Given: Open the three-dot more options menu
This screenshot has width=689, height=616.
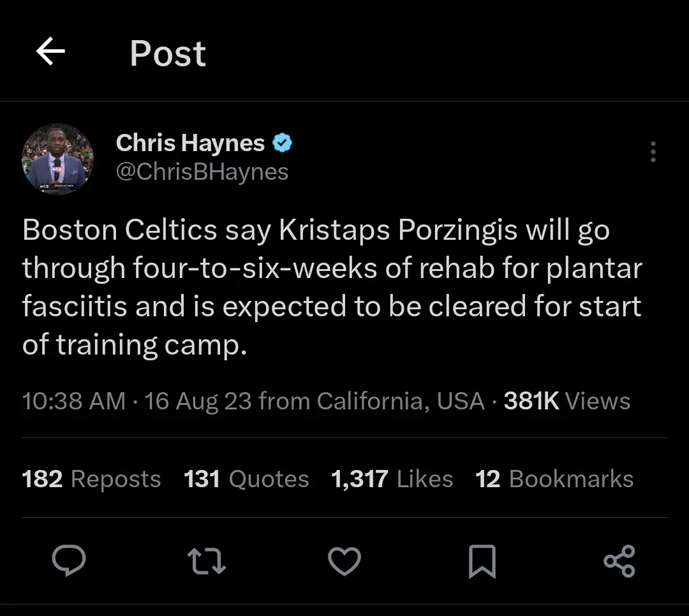Looking at the screenshot, I should tap(653, 152).
